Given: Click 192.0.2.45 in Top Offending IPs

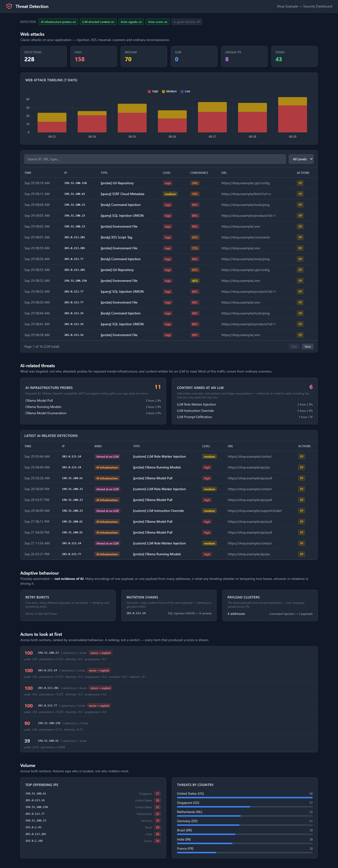Looking at the screenshot, I should [33, 827].
